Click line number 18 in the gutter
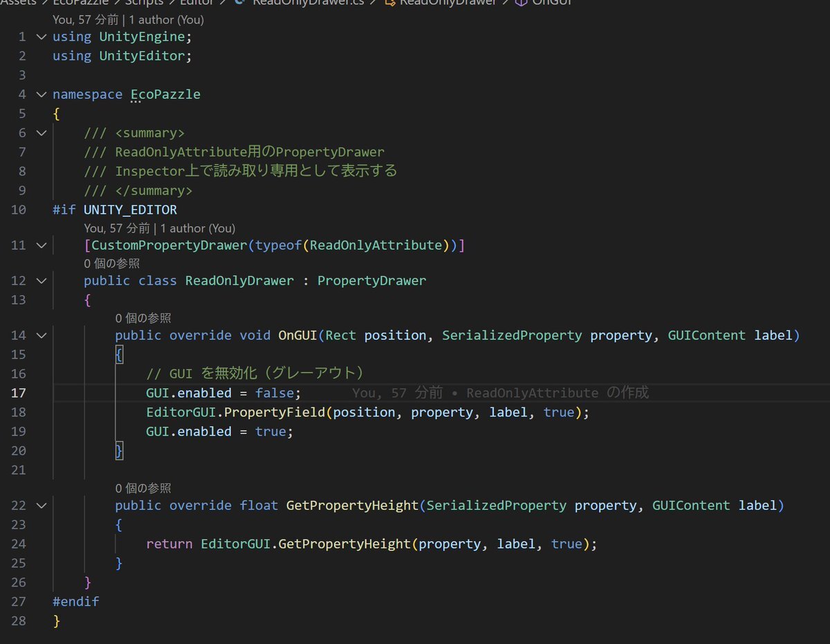830x644 pixels. click(x=19, y=412)
